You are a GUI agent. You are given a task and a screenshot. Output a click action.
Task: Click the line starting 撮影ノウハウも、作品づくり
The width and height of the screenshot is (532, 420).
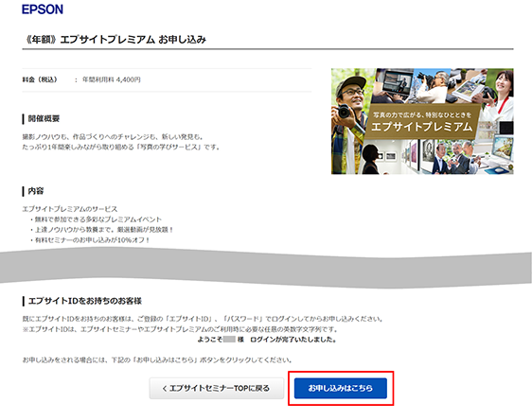point(113,136)
